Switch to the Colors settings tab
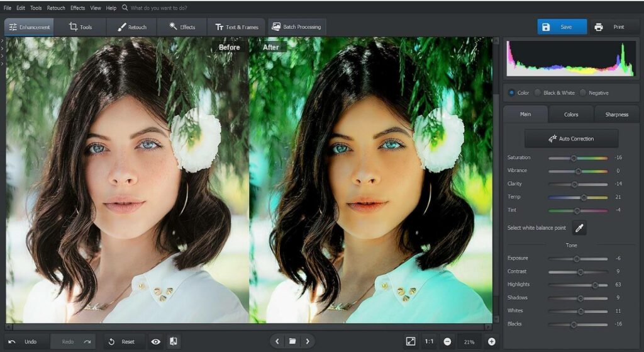The height and width of the screenshot is (352, 644). (571, 115)
